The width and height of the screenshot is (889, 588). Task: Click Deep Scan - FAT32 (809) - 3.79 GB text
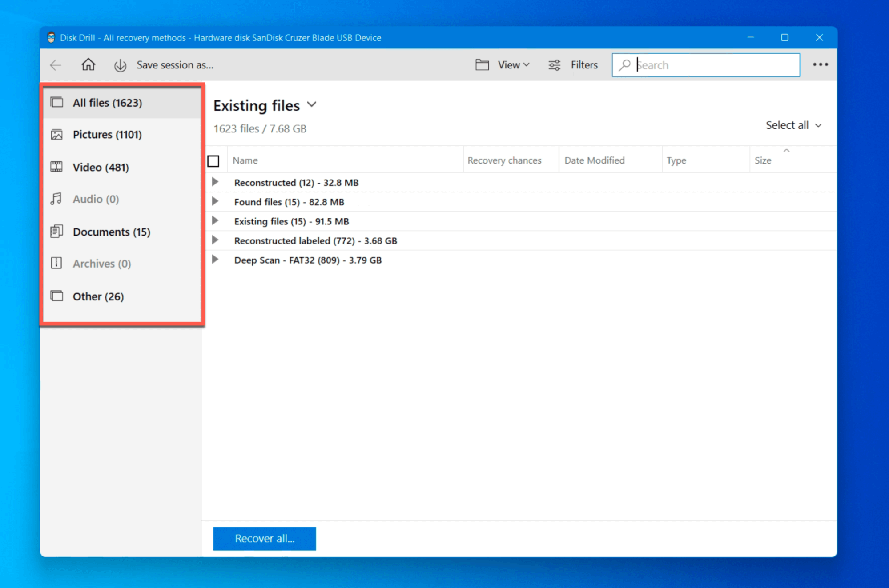[308, 260]
